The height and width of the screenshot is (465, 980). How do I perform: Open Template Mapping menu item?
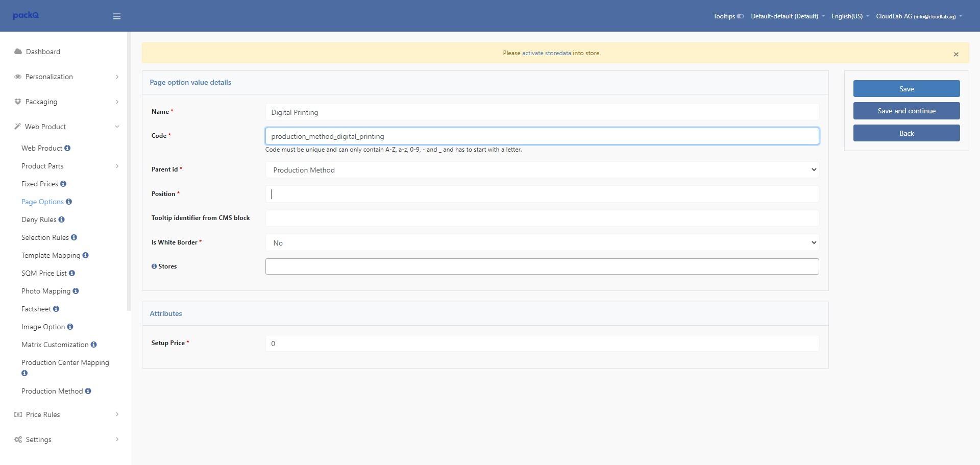[51, 255]
